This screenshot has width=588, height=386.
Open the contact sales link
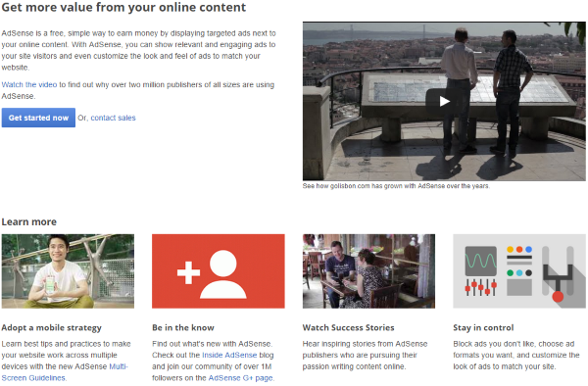point(113,118)
